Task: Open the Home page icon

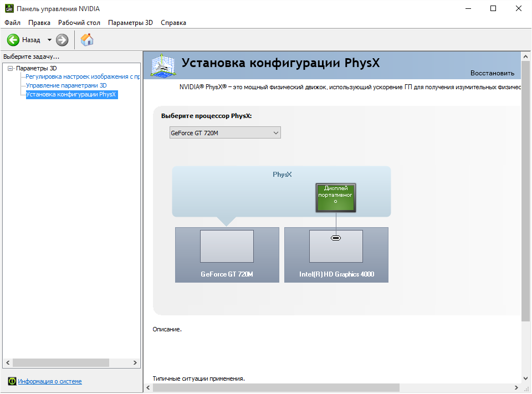Action: (x=87, y=40)
